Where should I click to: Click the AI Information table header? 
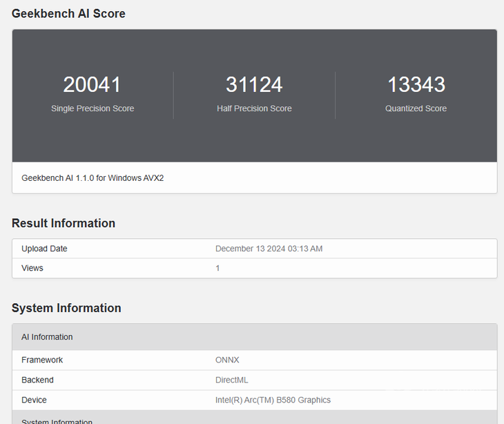click(x=47, y=337)
